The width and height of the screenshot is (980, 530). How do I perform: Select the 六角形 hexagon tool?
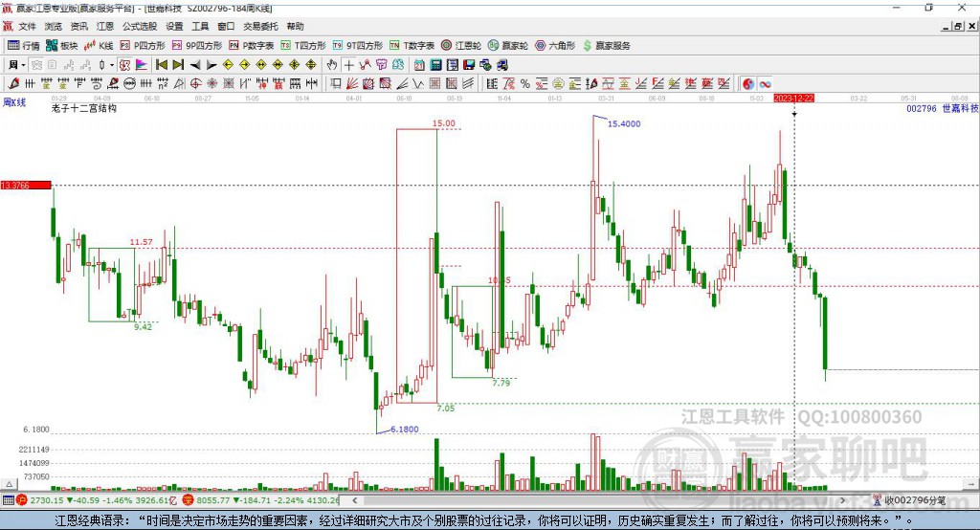tap(555, 46)
